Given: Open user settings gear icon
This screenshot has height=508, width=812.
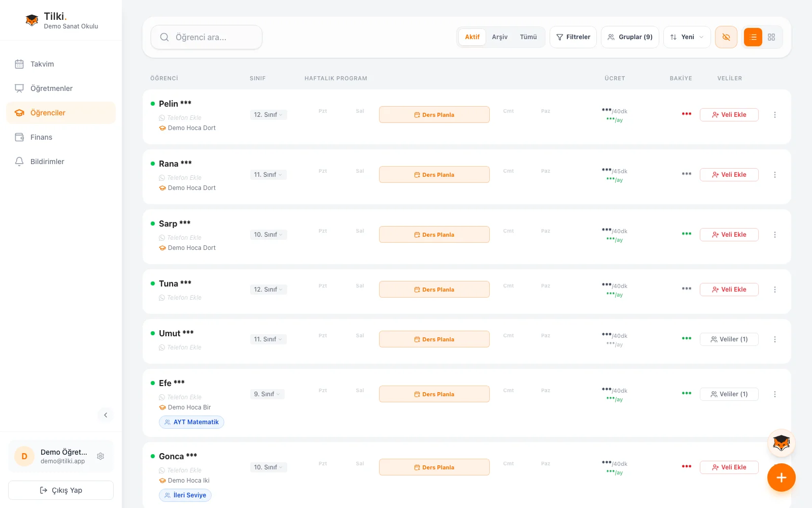Looking at the screenshot, I should pos(100,456).
